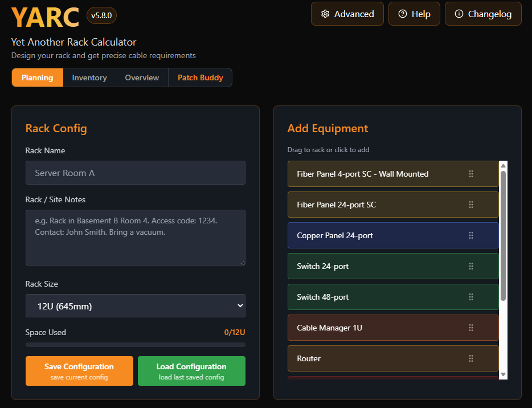The image size is (532, 408).
Task: Click the info icon on Changelog
Action: (458, 14)
